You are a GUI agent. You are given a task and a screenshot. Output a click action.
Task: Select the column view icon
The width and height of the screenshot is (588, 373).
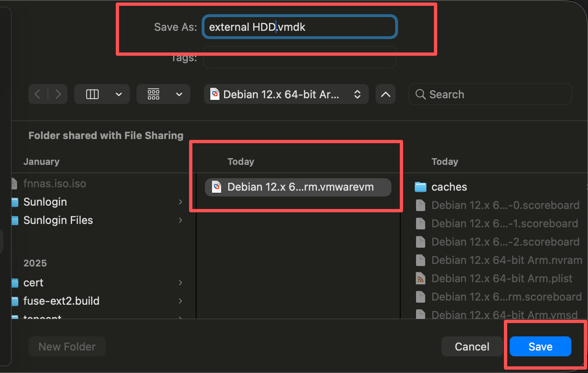[92, 94]
